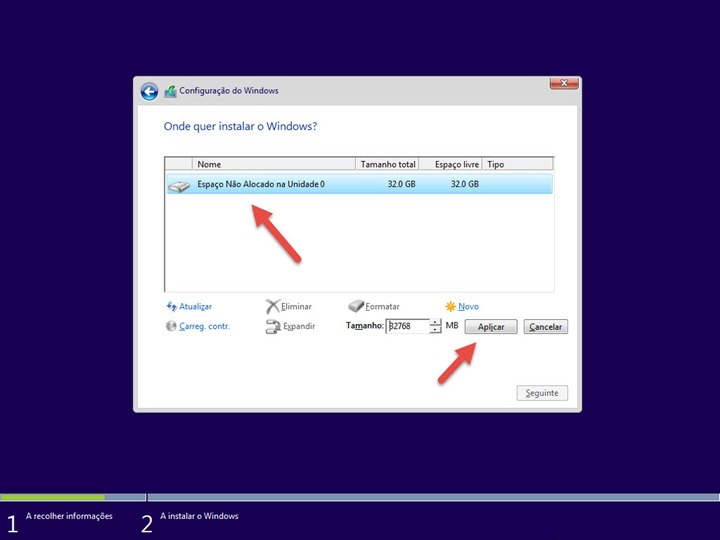720x540 pixels.
Task: Click the Formatar option
Action: (382, 306)
